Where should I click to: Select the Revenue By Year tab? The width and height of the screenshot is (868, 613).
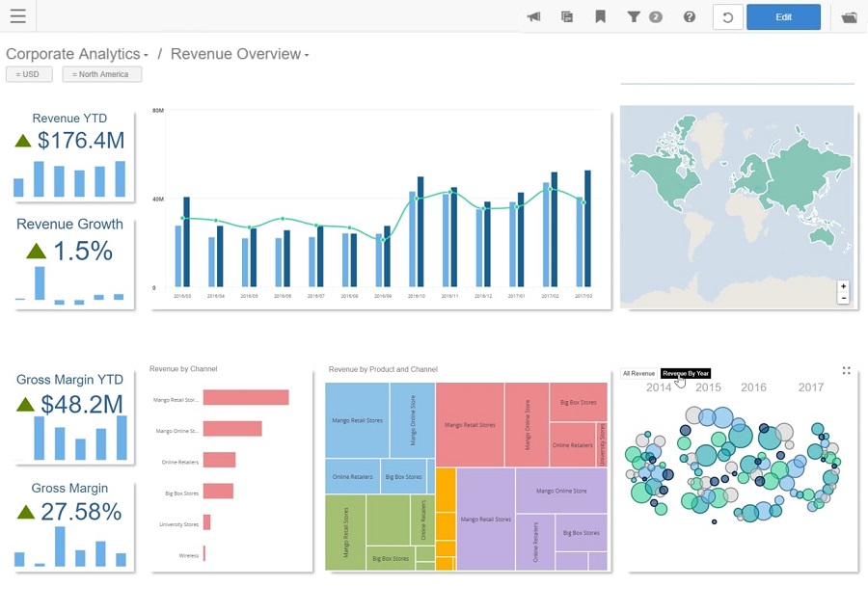tap(686, 373)
